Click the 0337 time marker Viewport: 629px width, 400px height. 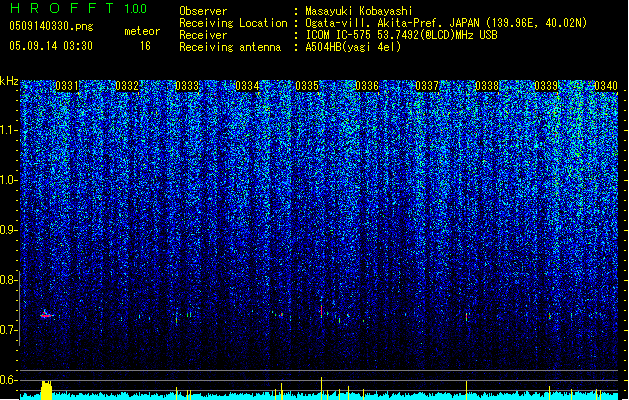click(x=427, y=86)
